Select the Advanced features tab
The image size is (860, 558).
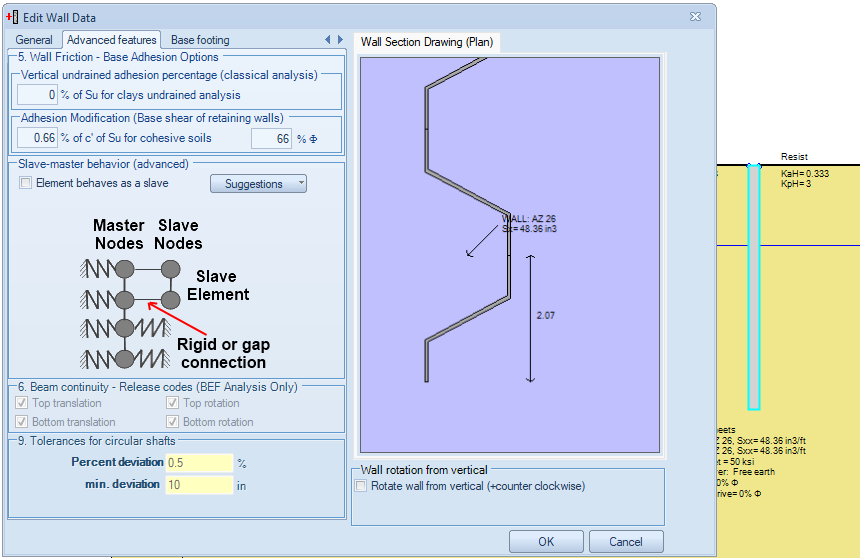111,40
